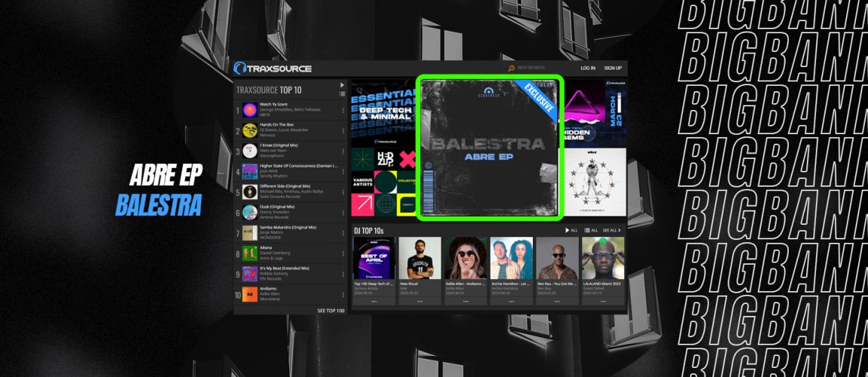Open more options under Archie Hamilton chart
Image resolution: width=868 pixels, height=377 pixels.
tap(512, 302)
